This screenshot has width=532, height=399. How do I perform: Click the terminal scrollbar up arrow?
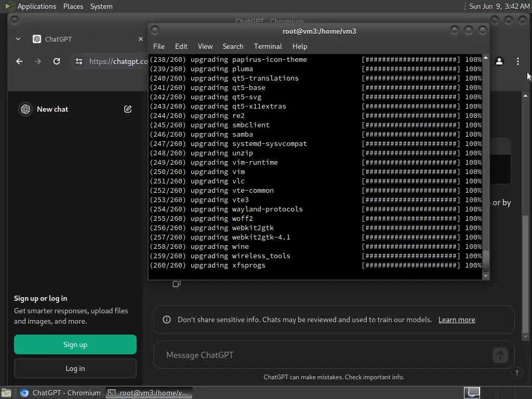tap(486, 58)
